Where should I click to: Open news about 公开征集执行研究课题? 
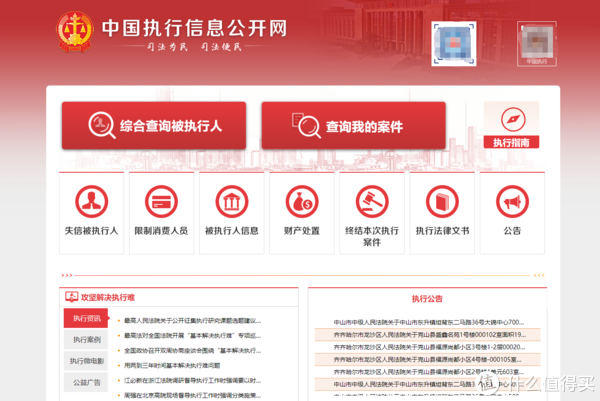pyautogui.click(x=192, y=321)
